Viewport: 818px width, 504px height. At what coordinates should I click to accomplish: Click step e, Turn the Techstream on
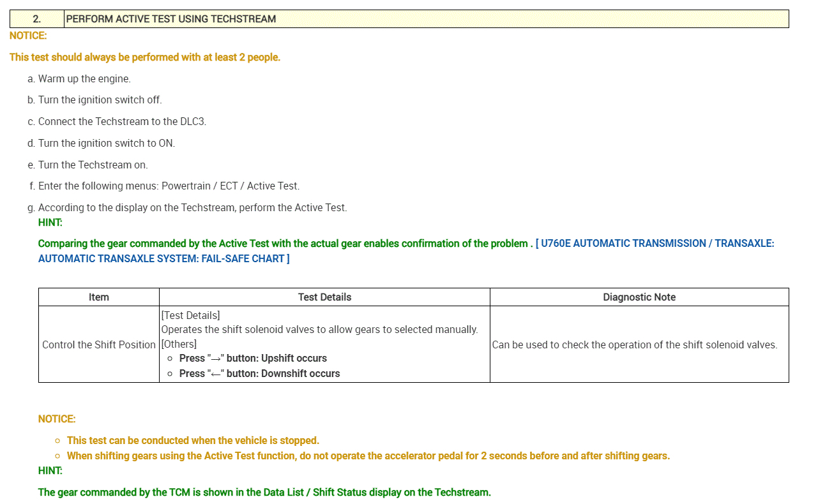(93, 165)
